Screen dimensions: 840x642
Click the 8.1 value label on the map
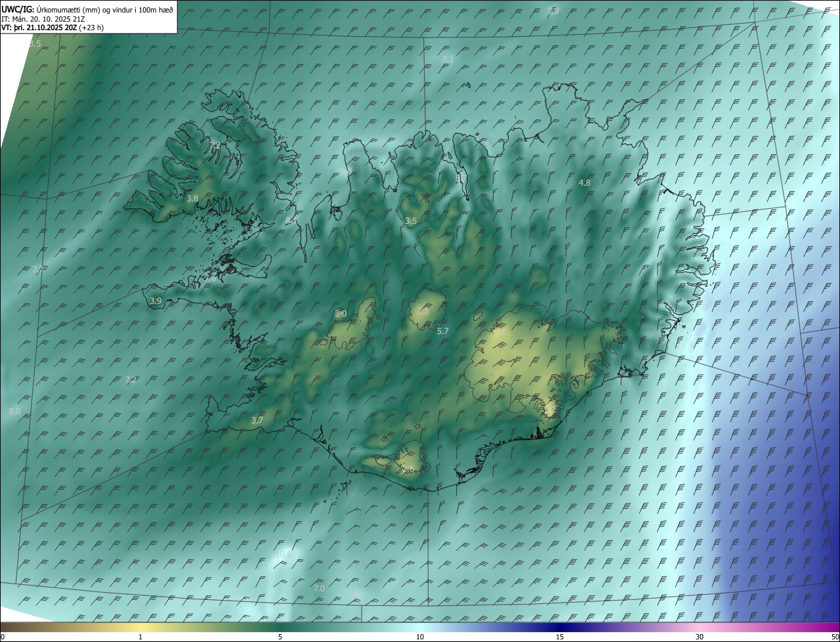448,59
